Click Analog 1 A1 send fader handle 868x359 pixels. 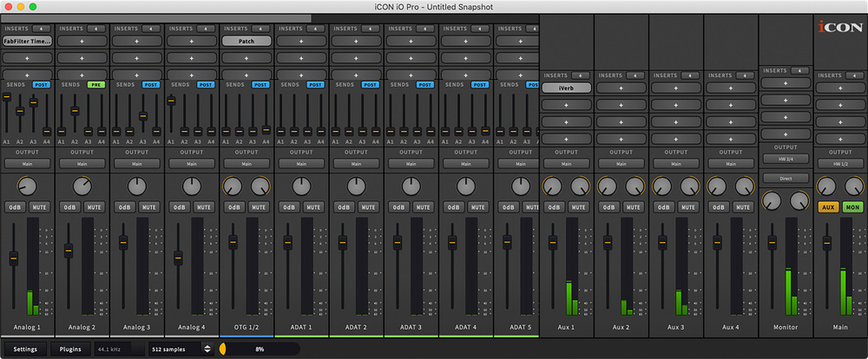click(7, 97)
